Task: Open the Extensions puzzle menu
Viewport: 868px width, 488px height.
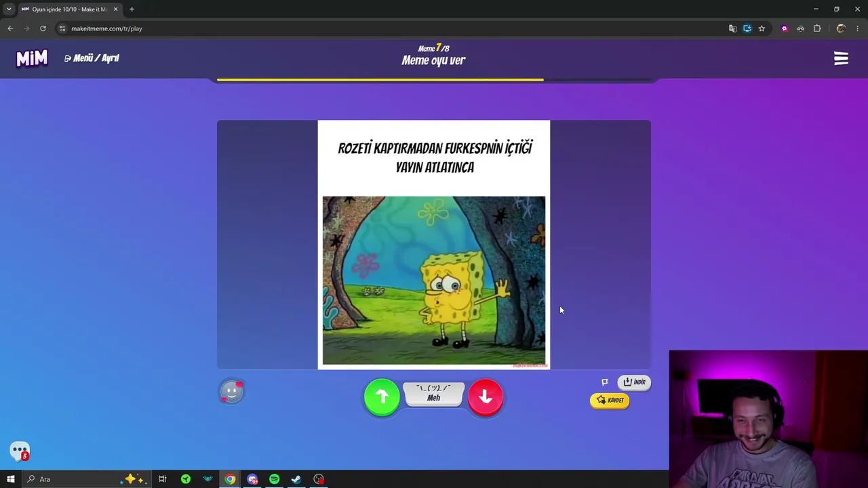Action: tap(817, 28)
